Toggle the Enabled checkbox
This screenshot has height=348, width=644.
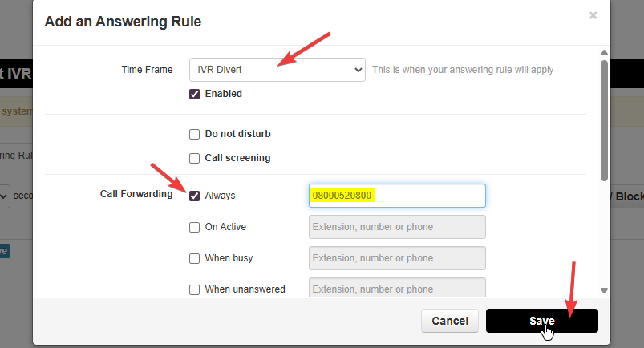[x=195, y=94]
